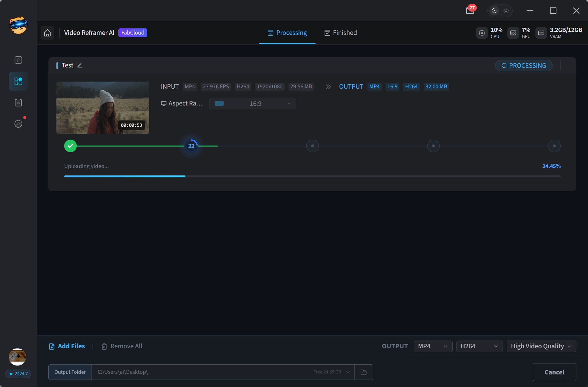Viewport: 588px width, 387px height.
Task: Click the final pending step marker
Action: click(554, 146)
